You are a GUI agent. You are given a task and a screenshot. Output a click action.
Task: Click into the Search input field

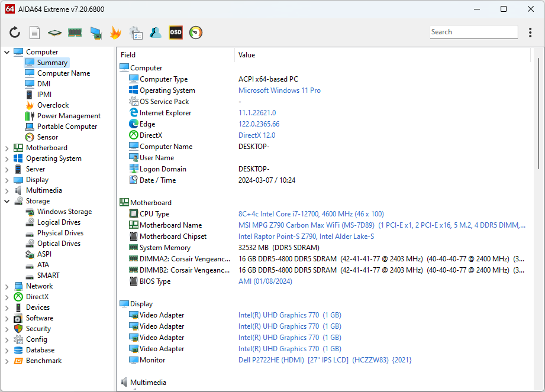472,32
